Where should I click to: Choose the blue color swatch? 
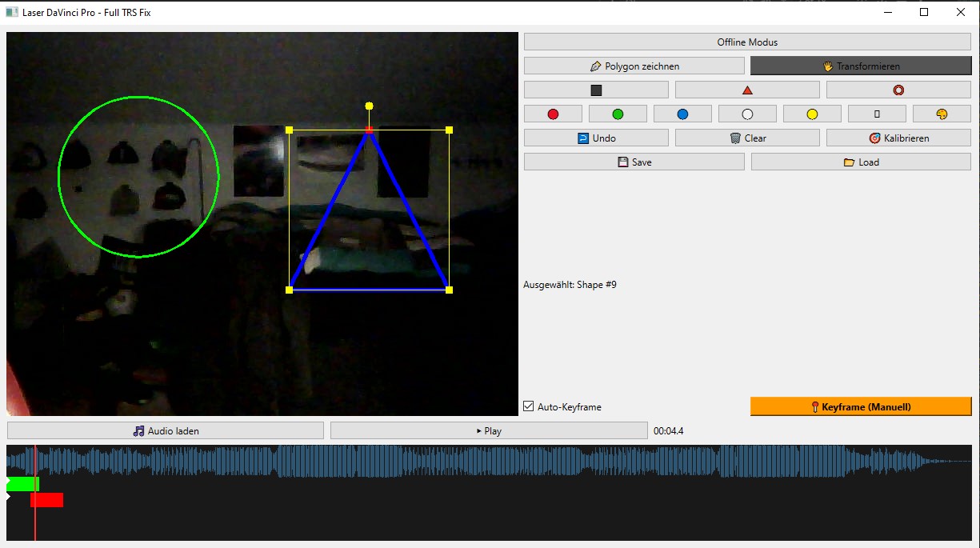tap(682, 114)
